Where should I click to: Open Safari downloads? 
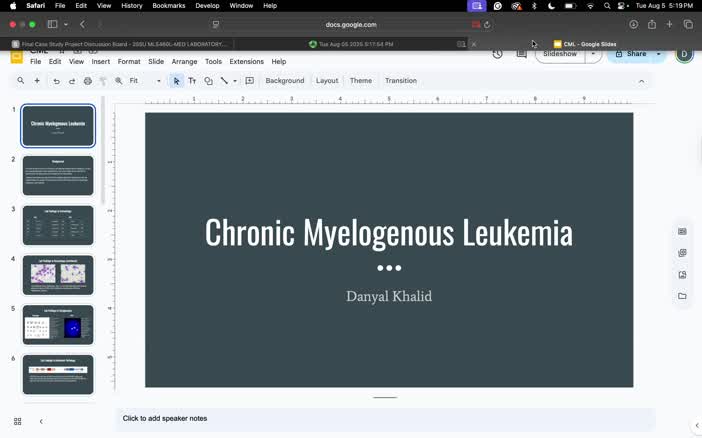[x=634, y=25]
